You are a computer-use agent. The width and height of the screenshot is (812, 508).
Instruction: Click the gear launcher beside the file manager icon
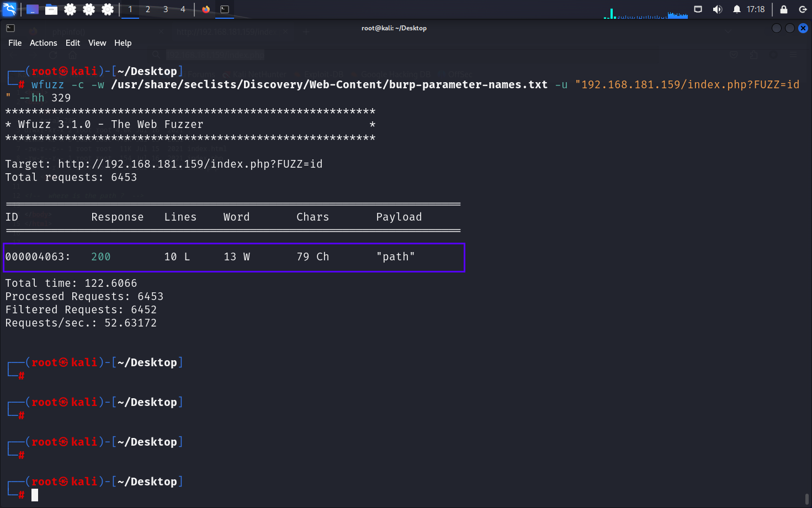coord(70,9)
